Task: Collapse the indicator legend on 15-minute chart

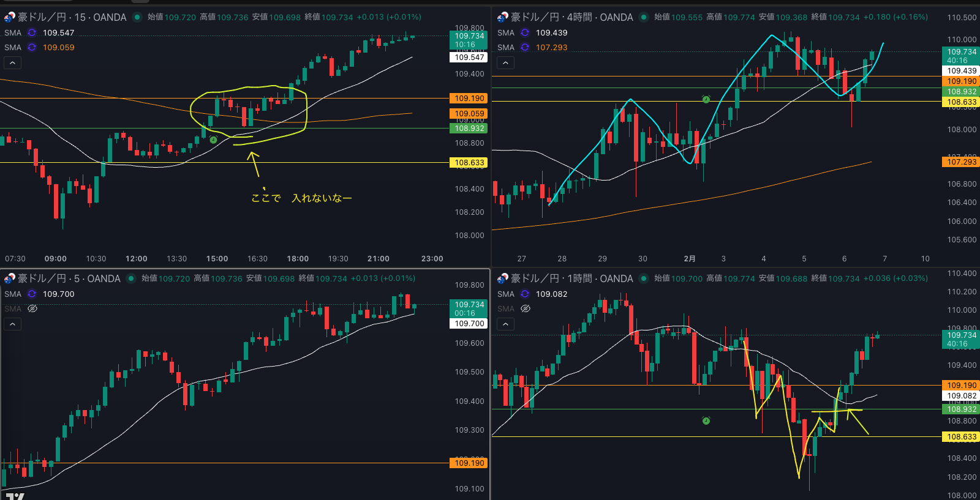Action: [x=12, y=62]
